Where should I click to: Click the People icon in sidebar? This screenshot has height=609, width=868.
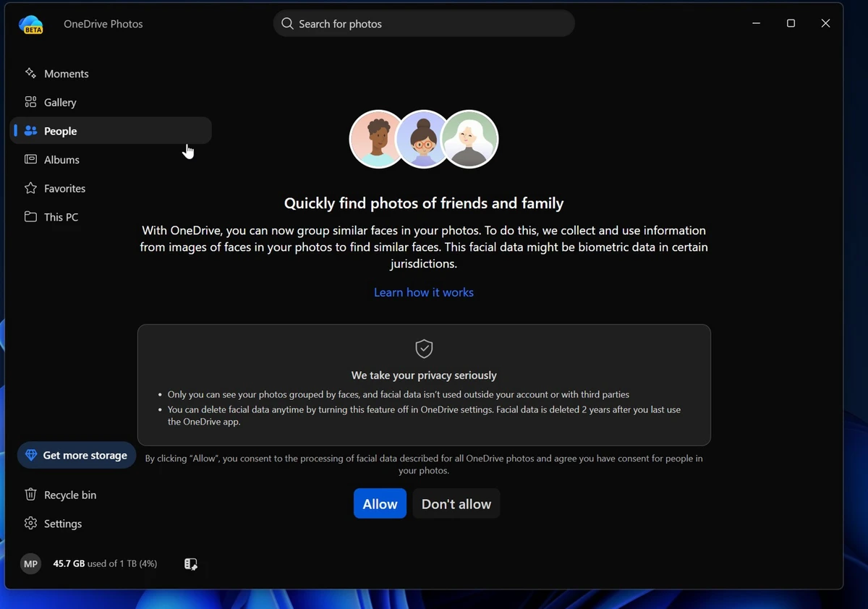click(x=30, y=131)
